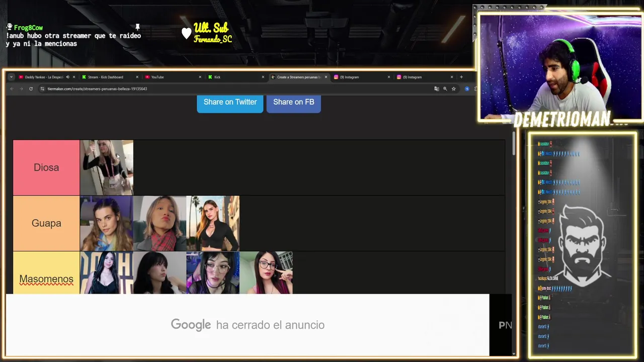Screen dimensions: 644x362
Task: Open the browser profile avatar
Action: coord(467,89)
